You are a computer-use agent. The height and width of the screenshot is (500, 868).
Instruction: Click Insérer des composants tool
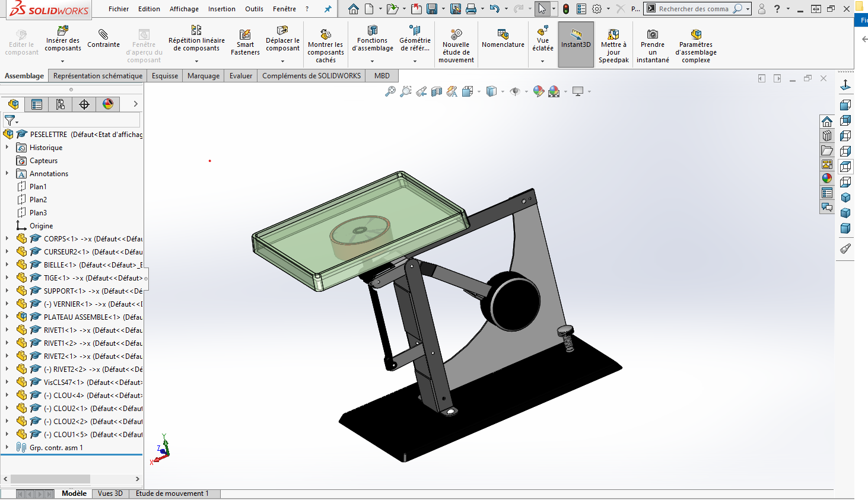(x=63, y=39)
